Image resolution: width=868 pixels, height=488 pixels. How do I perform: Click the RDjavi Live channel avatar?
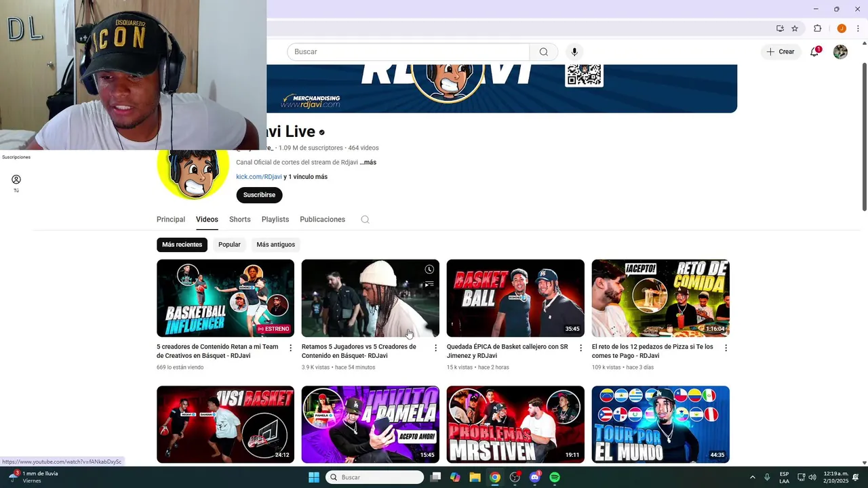pyautogui.click(x=193, y=172)
